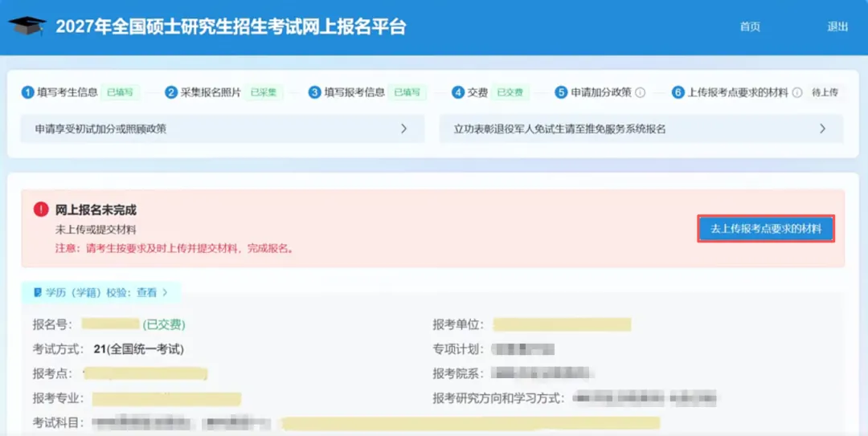868x436 pixels.
Task: Select step 2 采集报名照片
Action: pos(203,92)
